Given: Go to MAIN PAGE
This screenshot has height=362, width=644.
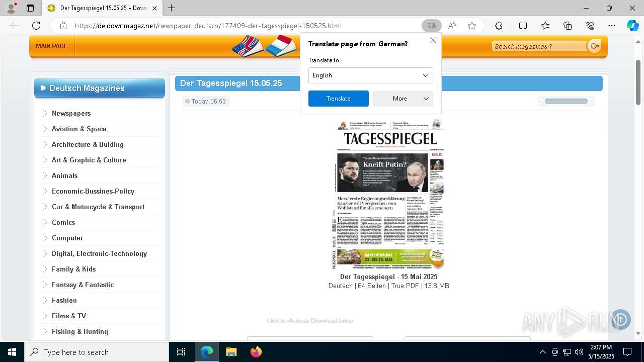Looking at the screenshot, I should [x=51, y=46].
